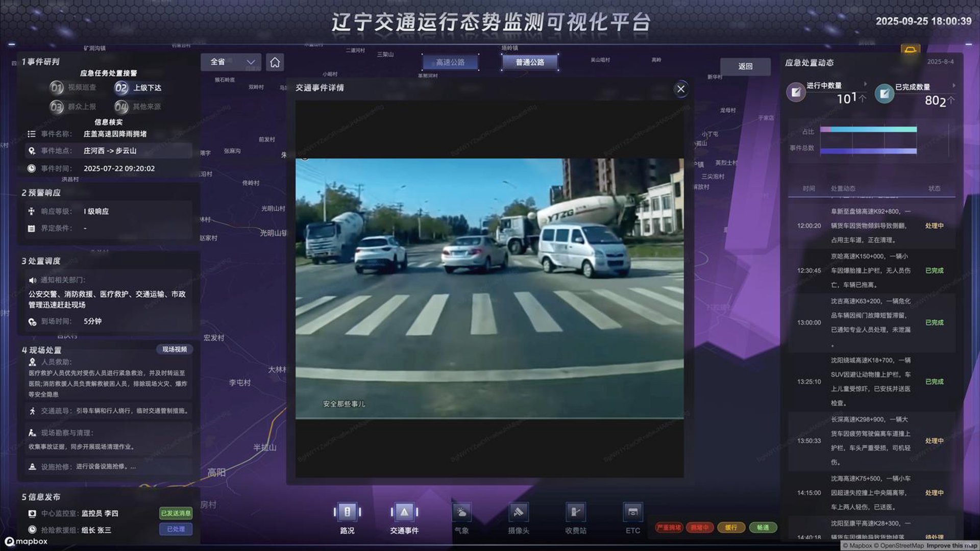Select 02 上级下达 source option

[138, 88]
